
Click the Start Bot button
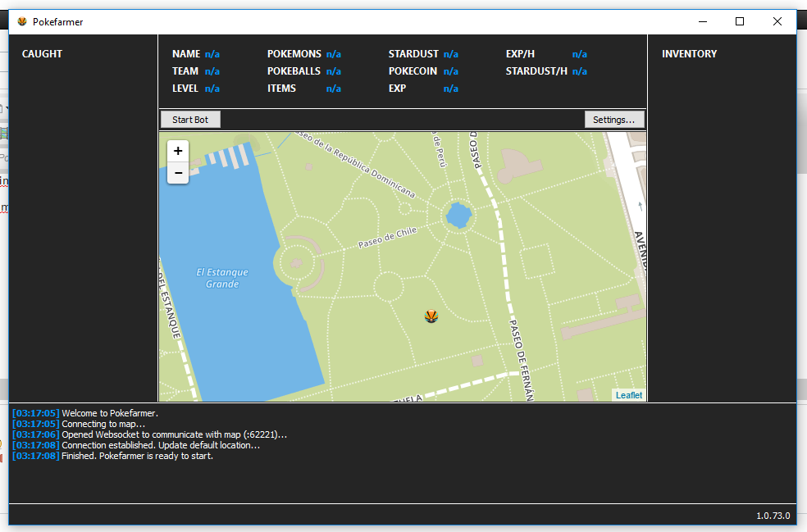[x=190, y=120]
